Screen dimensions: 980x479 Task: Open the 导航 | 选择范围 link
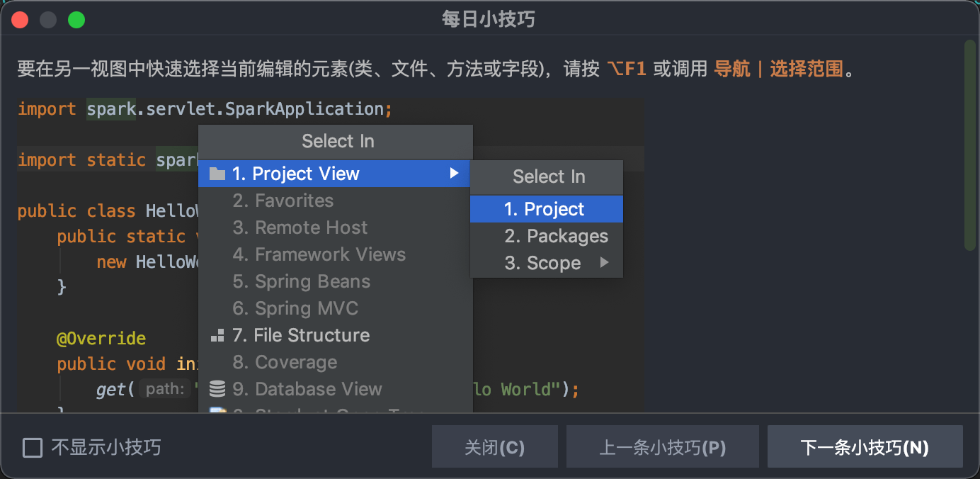coord(778,69)
